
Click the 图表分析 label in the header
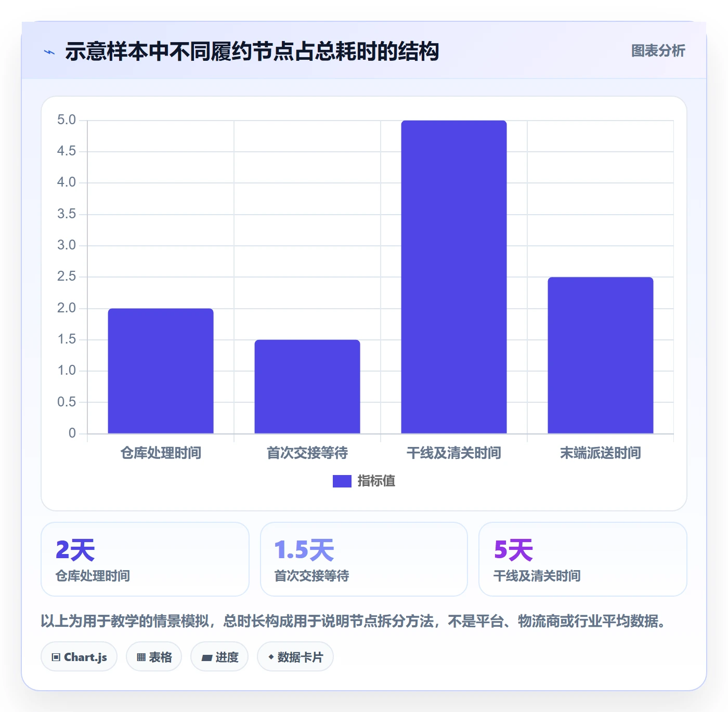(x=658, y=51)
